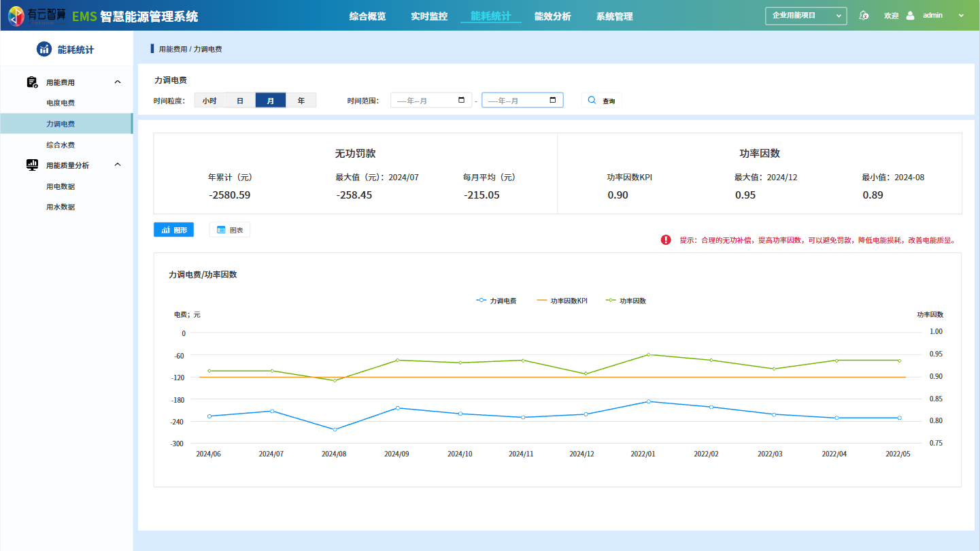Switch to 实时监控 top navigation tab
980x551 pixels.
429,16
